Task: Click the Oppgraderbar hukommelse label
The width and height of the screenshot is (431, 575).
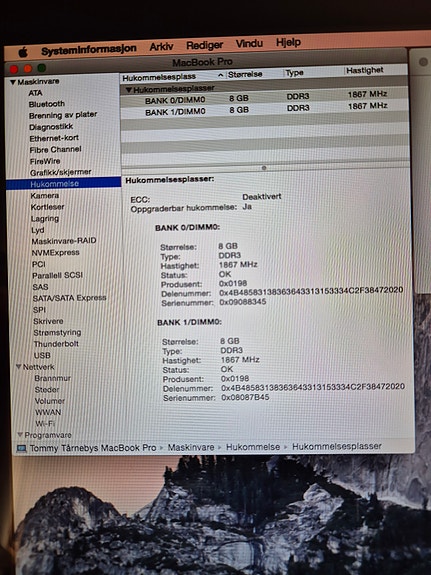Action: pyautogui.click(x=184, y=208)
